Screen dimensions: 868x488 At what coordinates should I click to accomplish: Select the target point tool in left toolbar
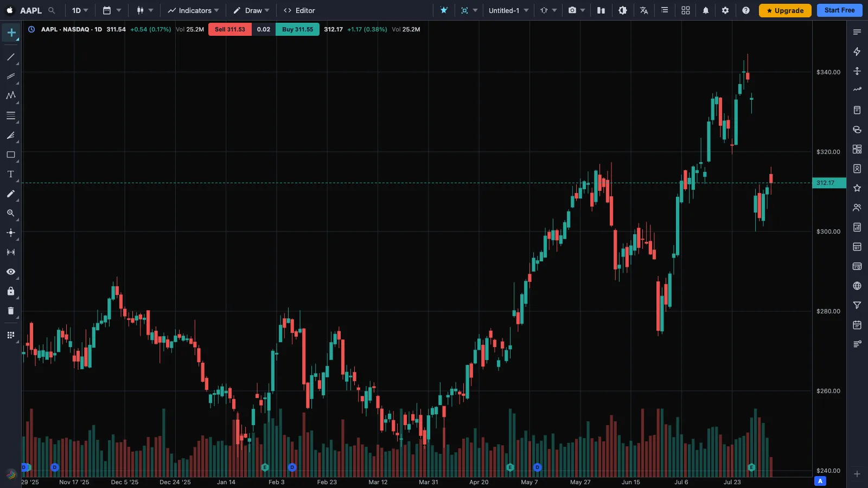(x=10, y=233)
